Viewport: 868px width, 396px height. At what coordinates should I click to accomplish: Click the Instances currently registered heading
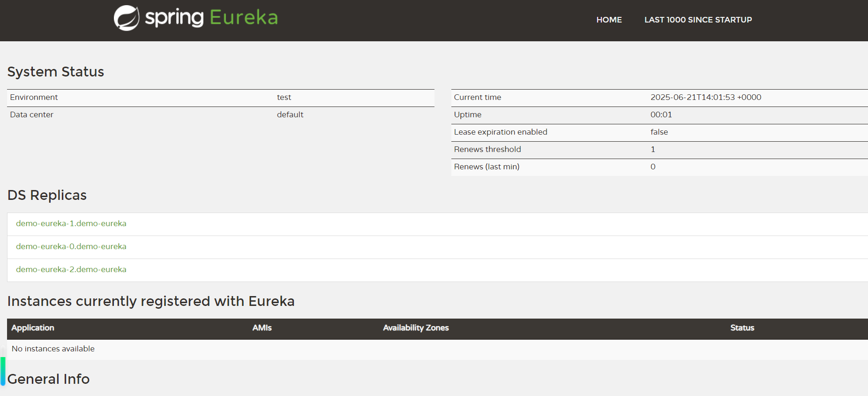pos(151,301)
